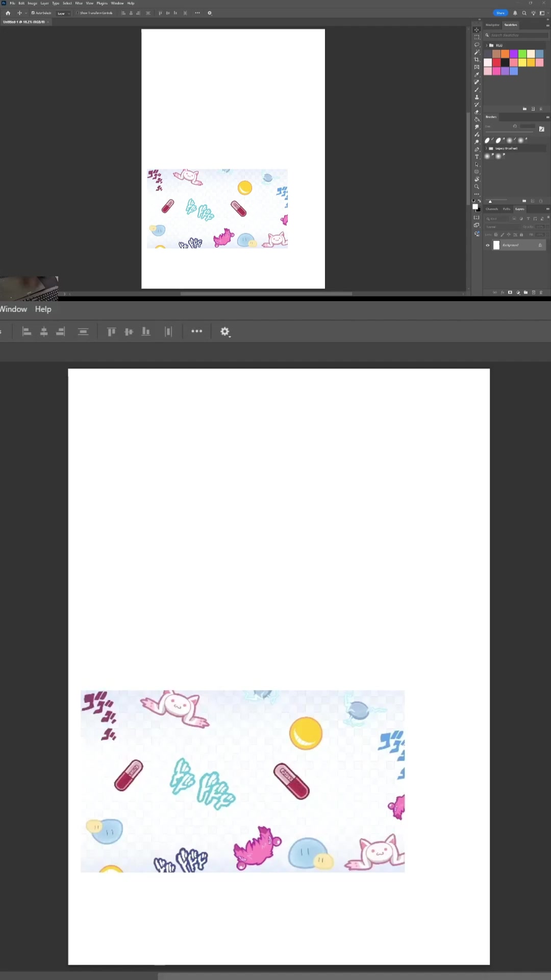Select the Pen tool

tap(477, 149)
